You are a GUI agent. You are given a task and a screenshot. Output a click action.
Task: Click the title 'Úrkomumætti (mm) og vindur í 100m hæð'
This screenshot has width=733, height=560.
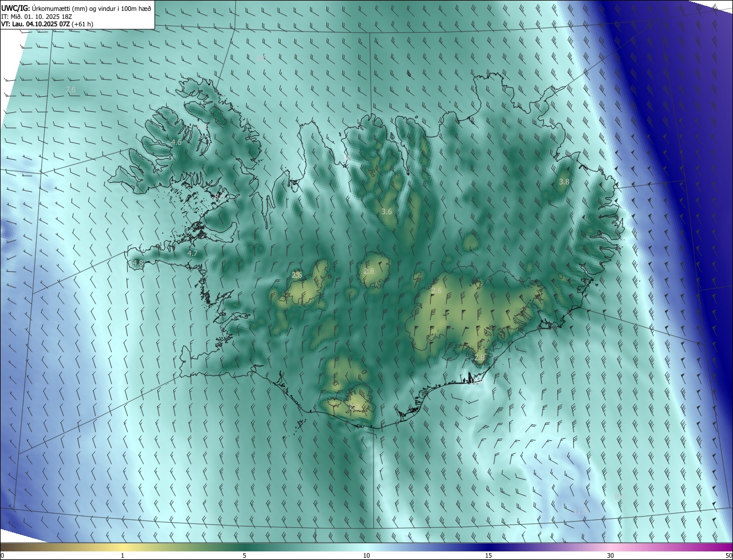(x=92, y=7)
